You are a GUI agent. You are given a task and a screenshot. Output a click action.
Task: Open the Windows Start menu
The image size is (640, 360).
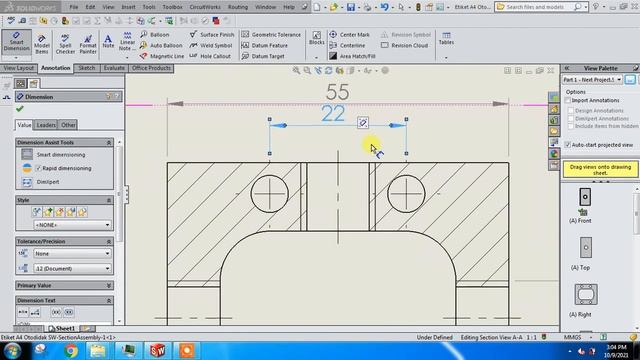(x=12, y=351)
